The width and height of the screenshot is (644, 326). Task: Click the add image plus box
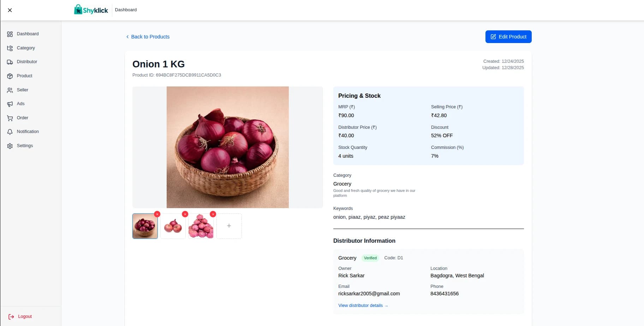[229, 226]
